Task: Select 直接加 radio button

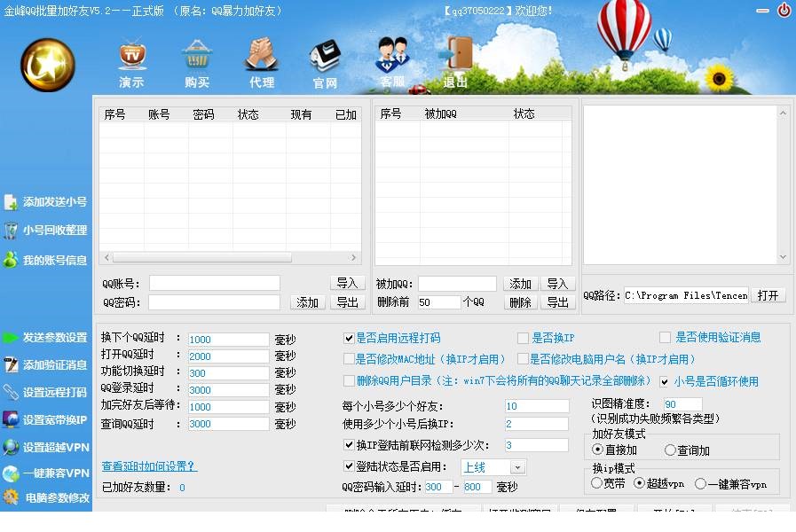Action: click(597, 450)
